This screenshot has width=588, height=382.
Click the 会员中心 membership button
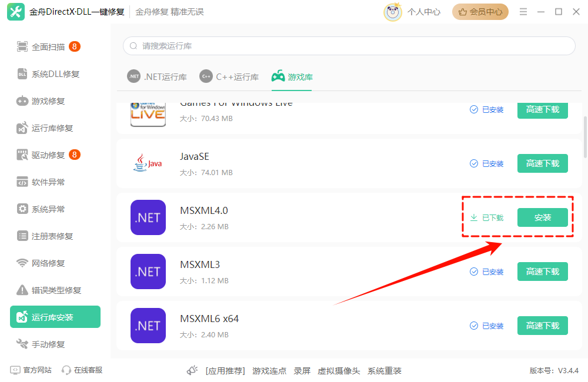point(480,12)
